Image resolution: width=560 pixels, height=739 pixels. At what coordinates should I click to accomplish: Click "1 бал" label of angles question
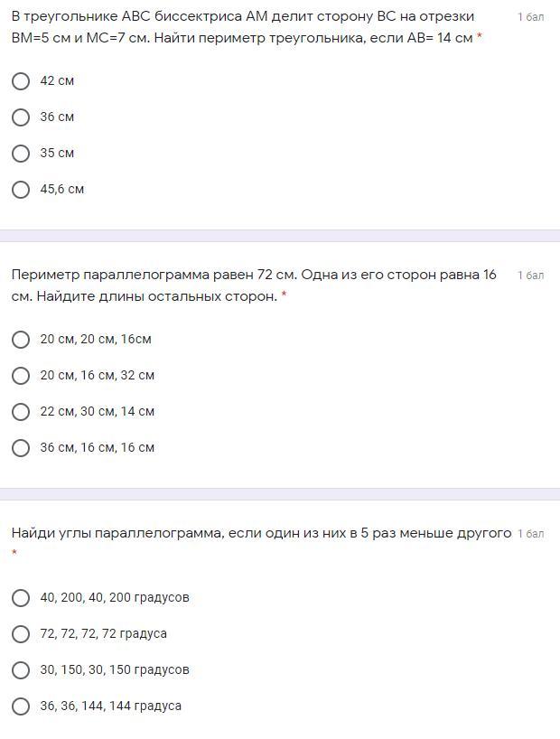pyautogui.click(x=531, y=534)
